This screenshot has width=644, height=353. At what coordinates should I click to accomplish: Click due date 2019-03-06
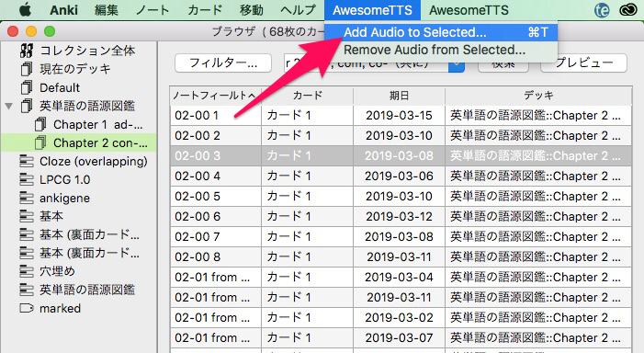(399, 176)
